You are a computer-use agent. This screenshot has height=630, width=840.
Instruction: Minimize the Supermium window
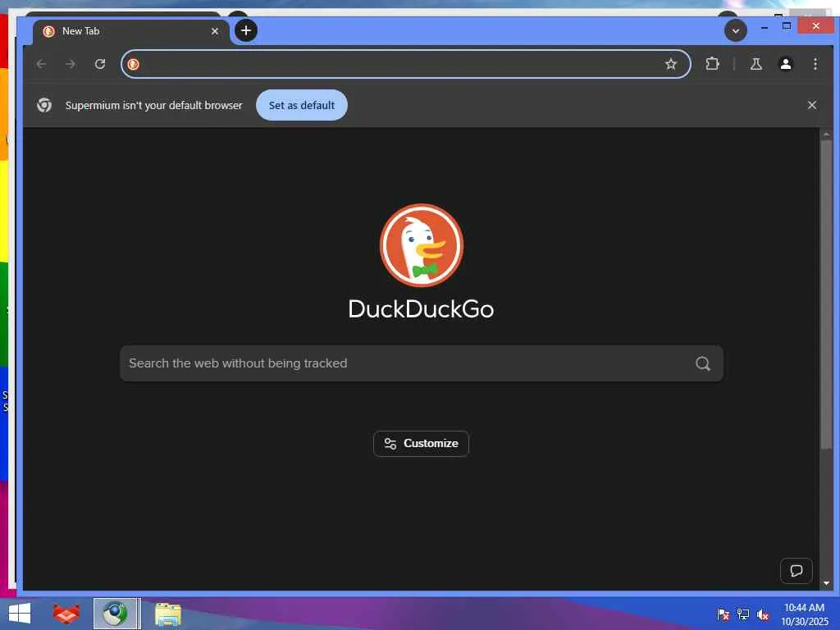click(765, 26)
